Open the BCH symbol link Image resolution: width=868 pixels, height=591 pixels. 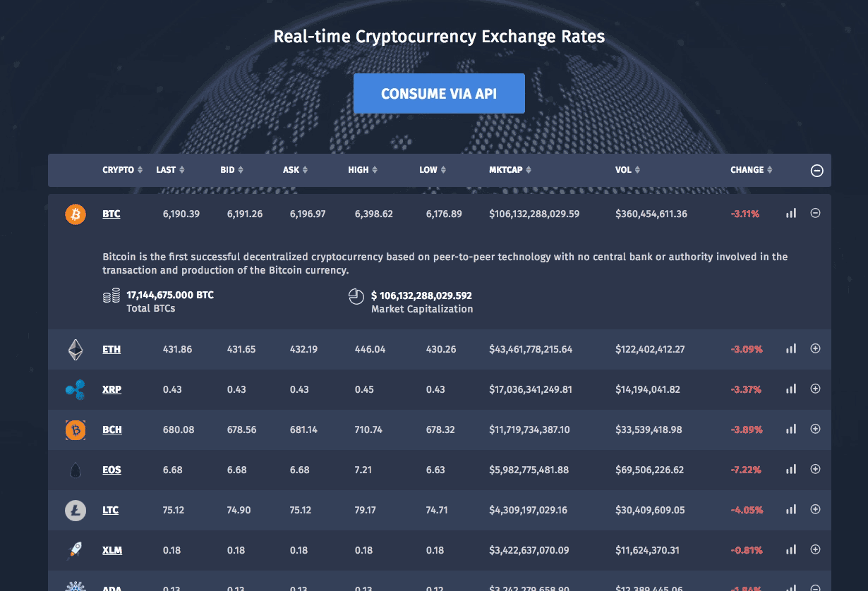pyautogui.click(x=112, y=429)
